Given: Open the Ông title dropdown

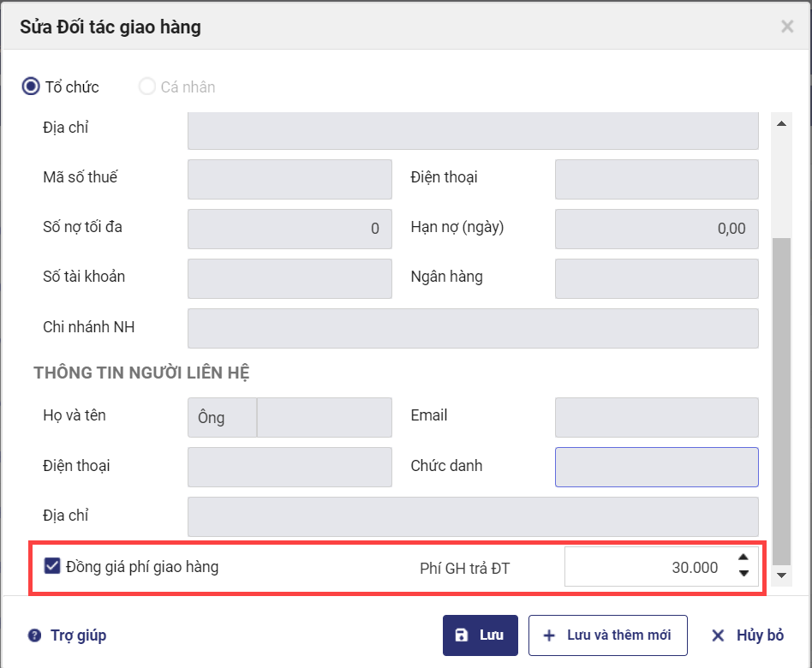Looking at the screenshot, I should [x=222, y=417].
